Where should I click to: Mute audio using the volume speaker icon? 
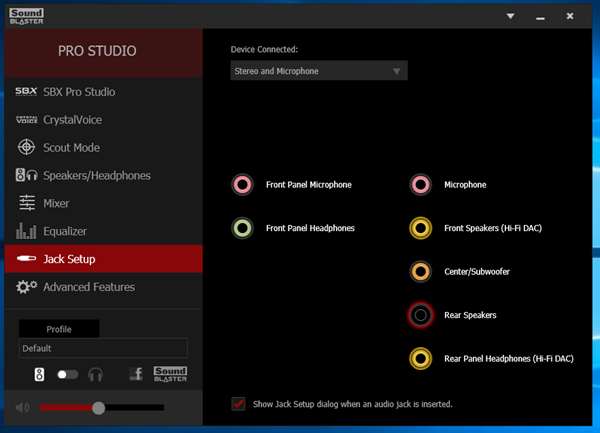pyautogui.click(x=22, y=408)
